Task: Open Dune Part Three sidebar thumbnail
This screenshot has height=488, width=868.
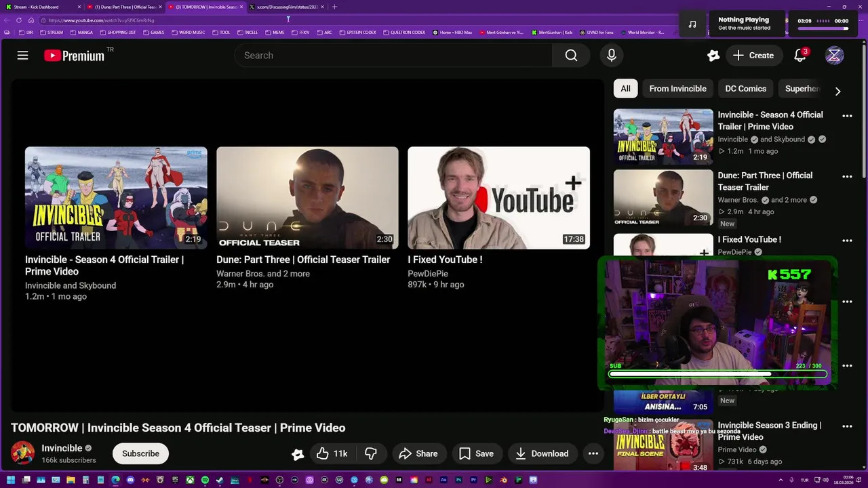Action: pos(663,197)
